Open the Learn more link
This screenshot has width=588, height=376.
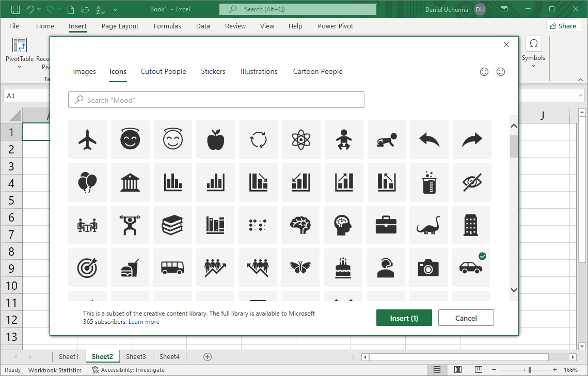[144, 321]
